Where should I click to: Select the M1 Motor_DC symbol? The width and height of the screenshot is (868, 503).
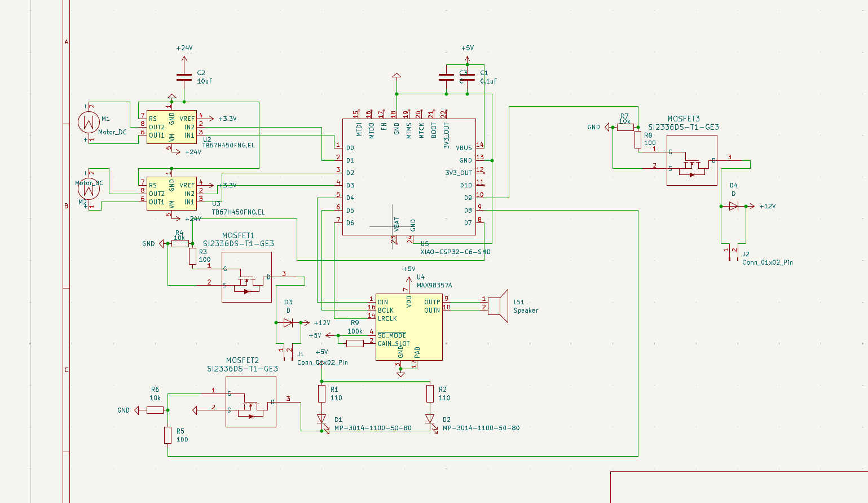[89, 122]
